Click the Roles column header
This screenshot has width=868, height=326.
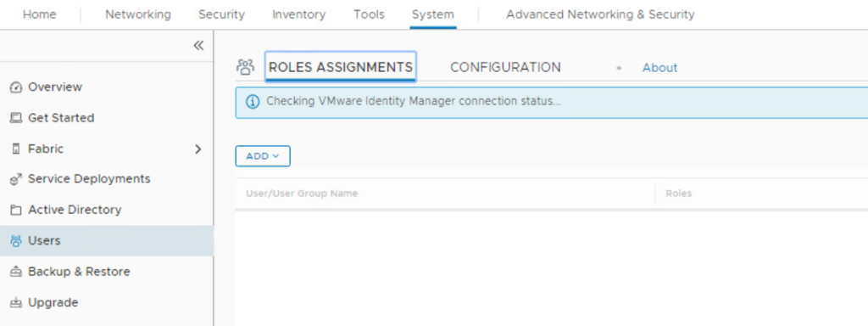point(679,194)
